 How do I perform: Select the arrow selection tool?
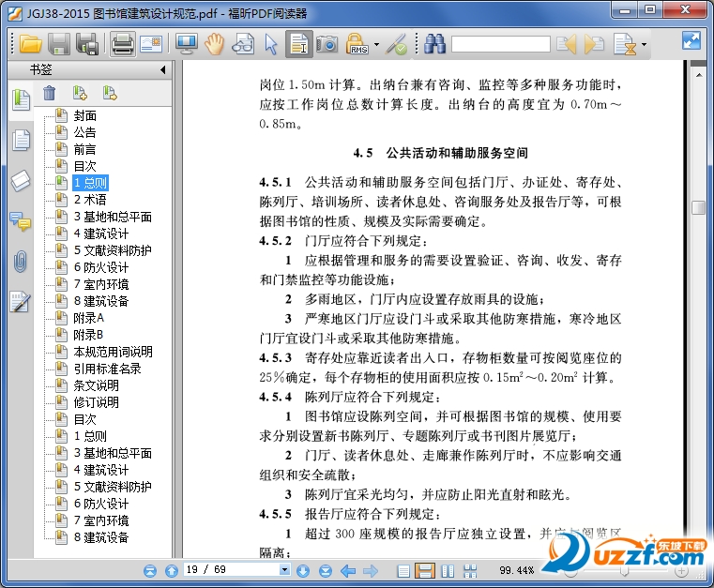point(271,45)
